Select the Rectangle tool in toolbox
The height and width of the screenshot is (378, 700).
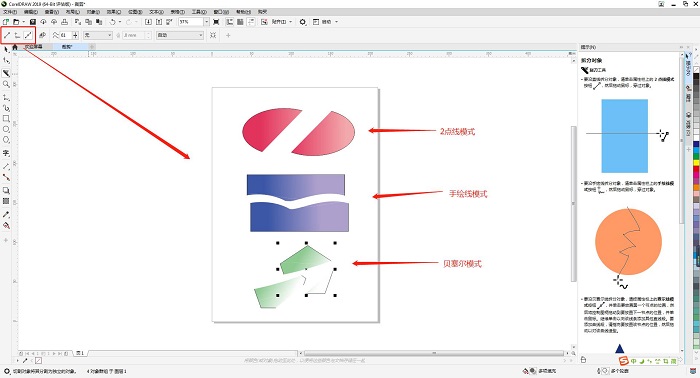pos(6,119)
